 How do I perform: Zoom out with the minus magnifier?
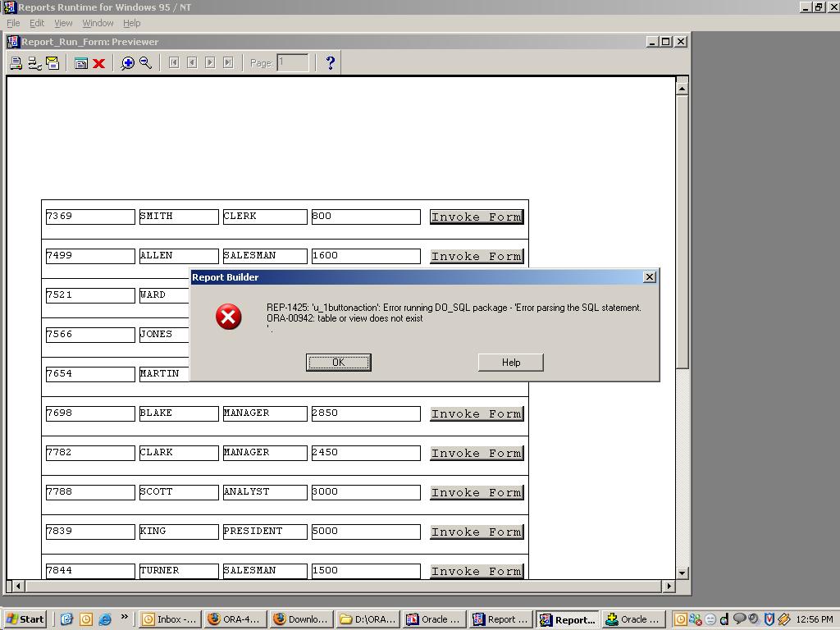tap(145, 63)
